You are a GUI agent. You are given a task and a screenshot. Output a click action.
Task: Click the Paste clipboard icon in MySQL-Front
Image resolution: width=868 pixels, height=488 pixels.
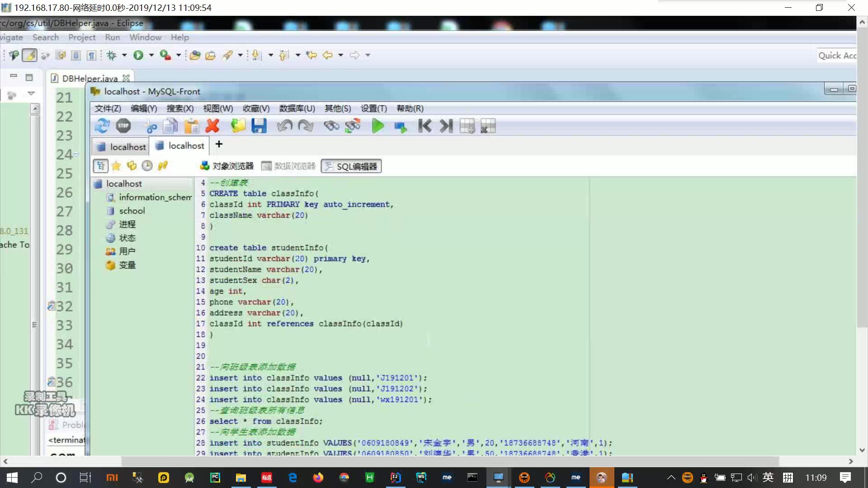[x=192, y=126]
